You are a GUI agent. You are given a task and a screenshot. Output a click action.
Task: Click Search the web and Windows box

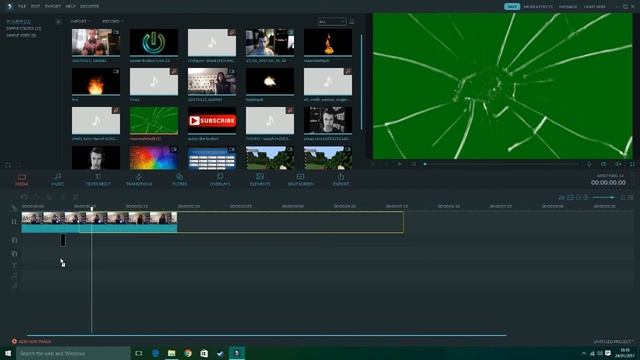[x=73, y=353]
